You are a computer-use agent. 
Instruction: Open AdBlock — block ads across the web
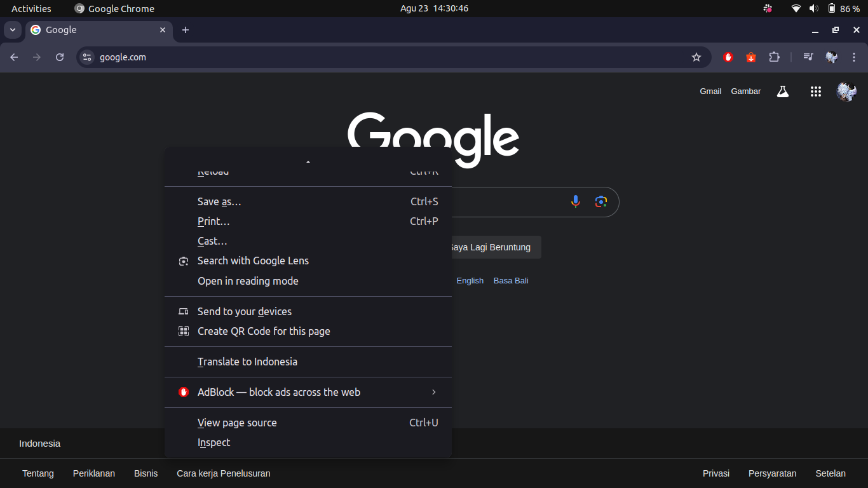click(308, 392)
